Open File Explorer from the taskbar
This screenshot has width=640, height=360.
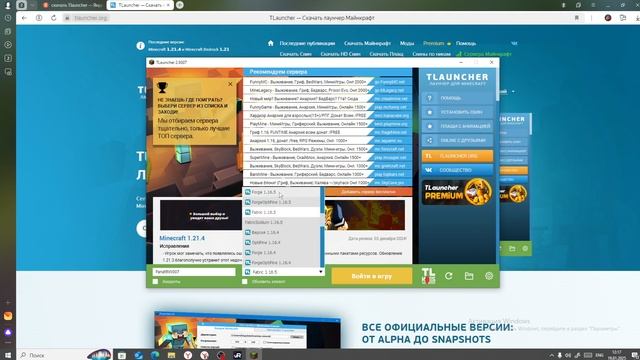pyautogui.click(x=171, y=355)
